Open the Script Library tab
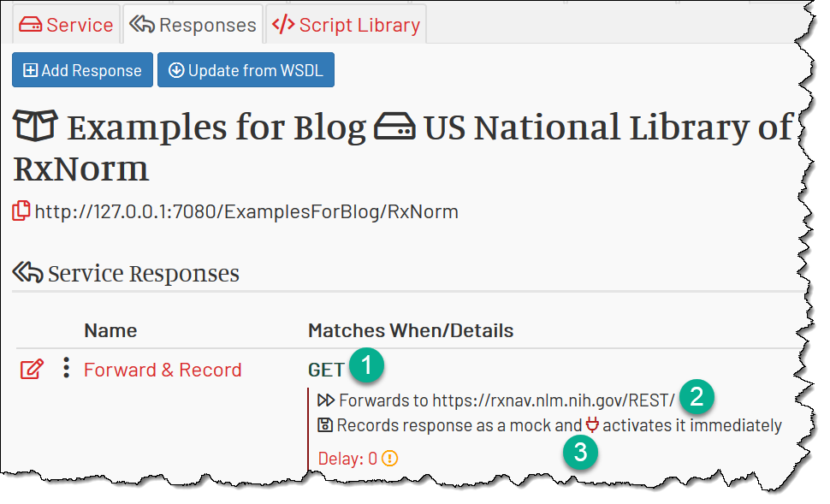This screenshot has width=830, height=504. point(347,25)
